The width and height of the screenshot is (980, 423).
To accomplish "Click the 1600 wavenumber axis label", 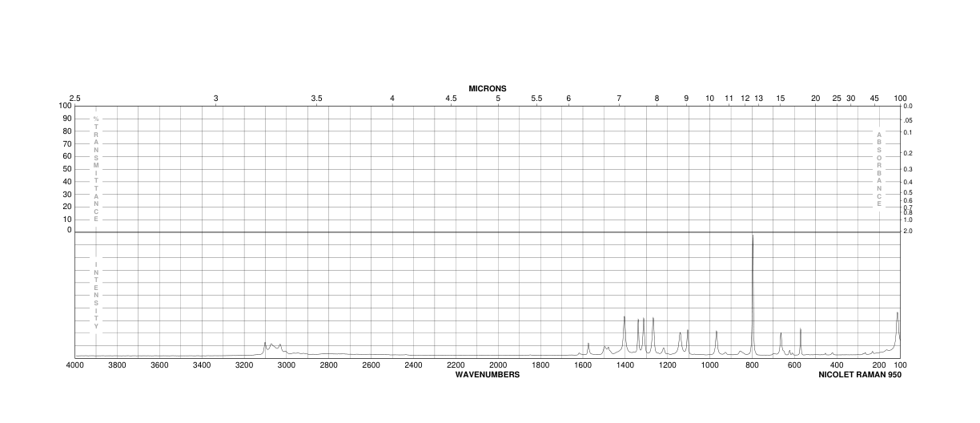I will click(x=583, y=366).
